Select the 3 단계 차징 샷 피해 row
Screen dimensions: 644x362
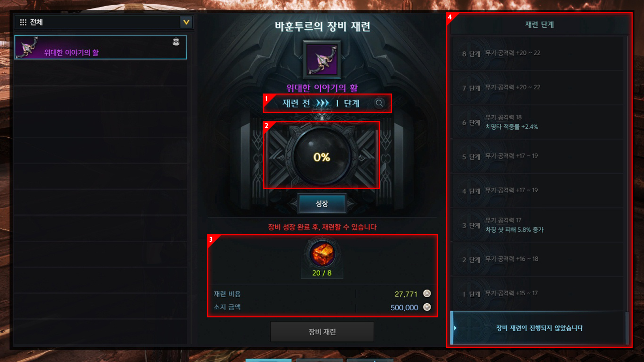pyautogui.click(x=537, y=225)
